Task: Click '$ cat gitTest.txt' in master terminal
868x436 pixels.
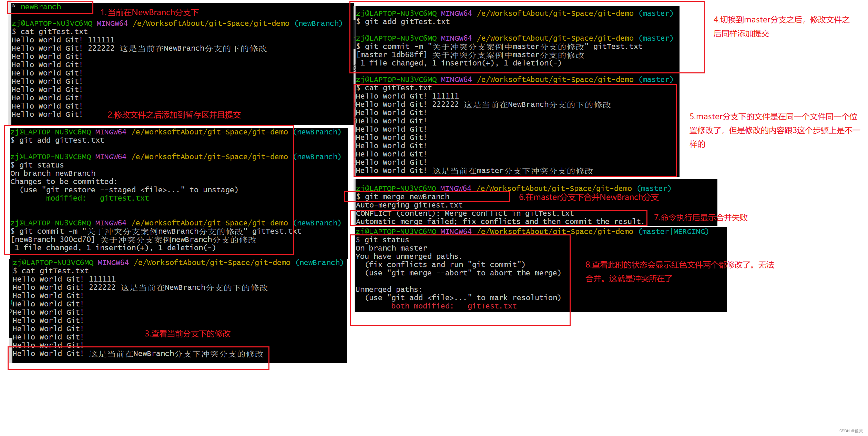Action: click(394, 88)
